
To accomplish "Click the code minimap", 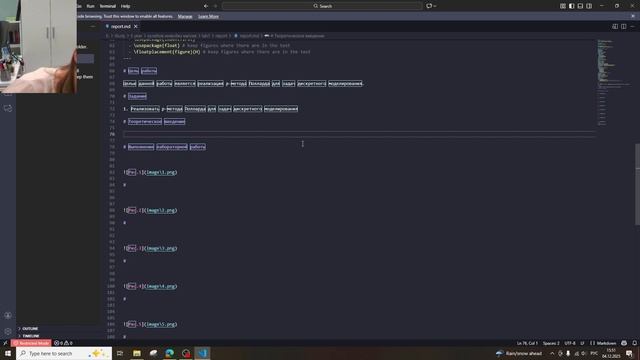I will point(615,82).
